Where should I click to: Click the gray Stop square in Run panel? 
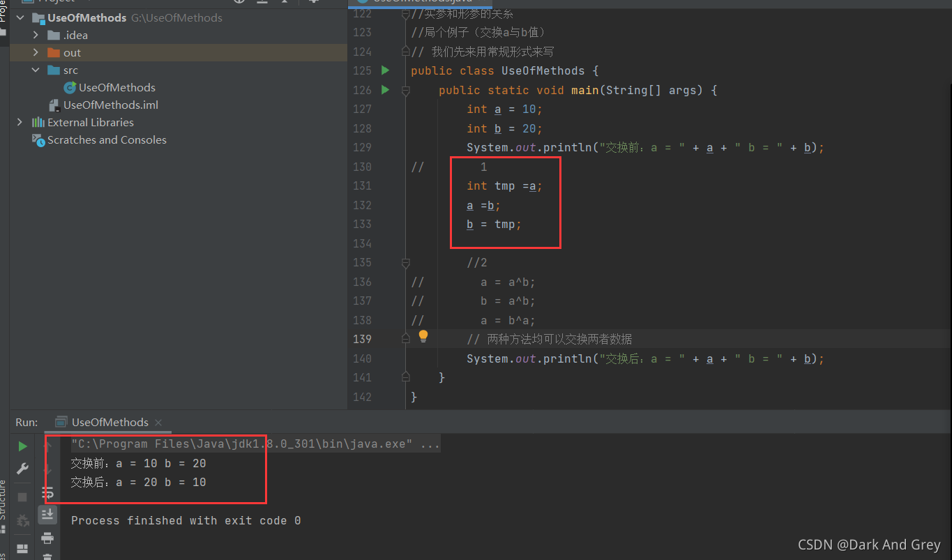click(x=22, y=497)
